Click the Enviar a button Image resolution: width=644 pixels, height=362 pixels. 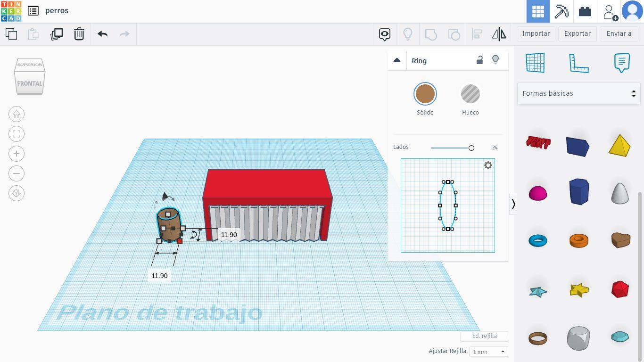619,33
